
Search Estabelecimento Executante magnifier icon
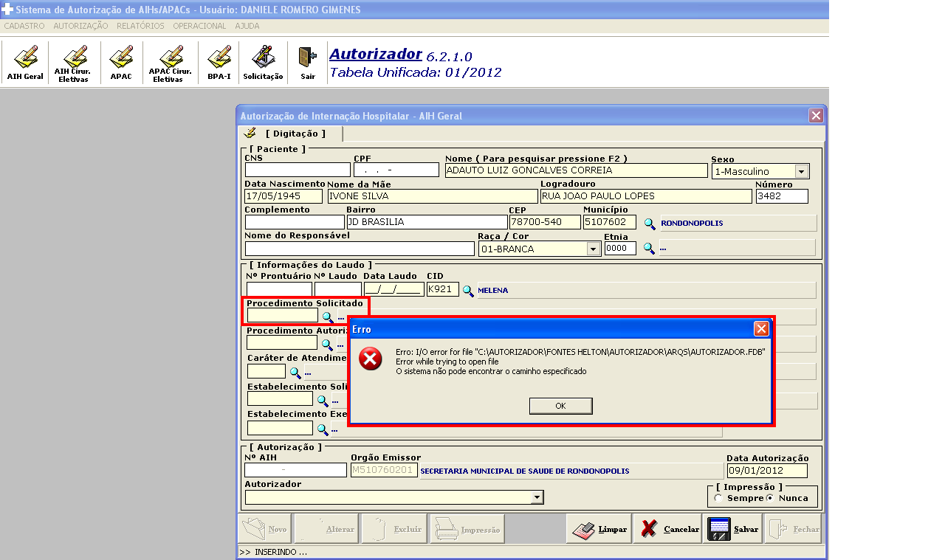click(323, 429)
